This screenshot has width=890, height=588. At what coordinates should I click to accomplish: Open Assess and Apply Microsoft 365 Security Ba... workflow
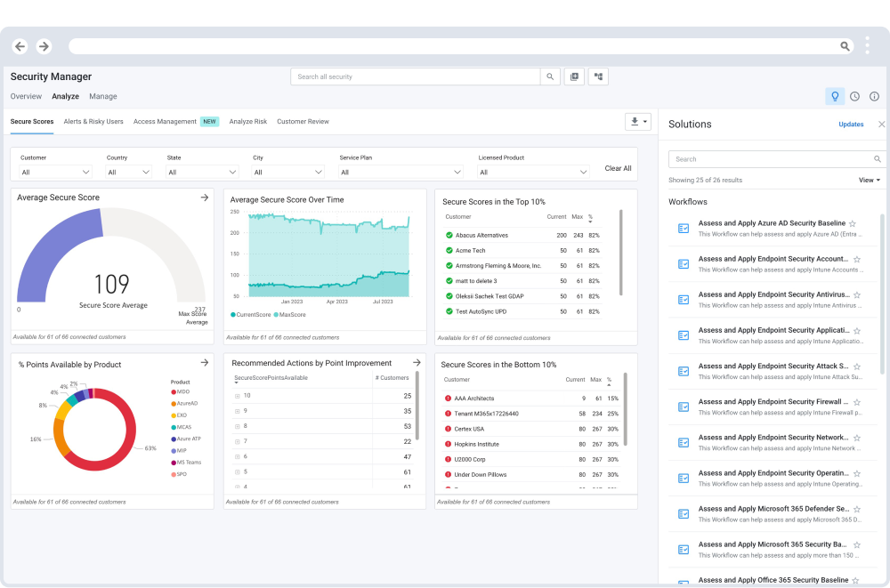(x=773, y=545)
